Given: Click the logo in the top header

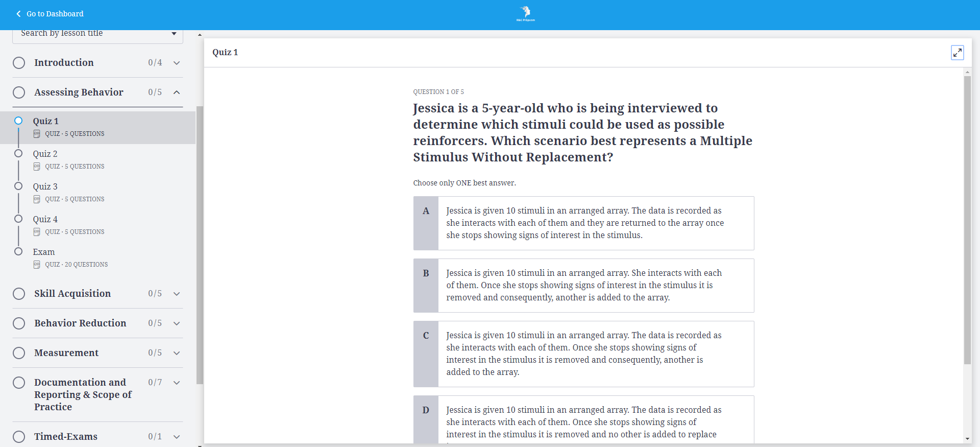Looking at the screenshot, I should coord(526,14).
